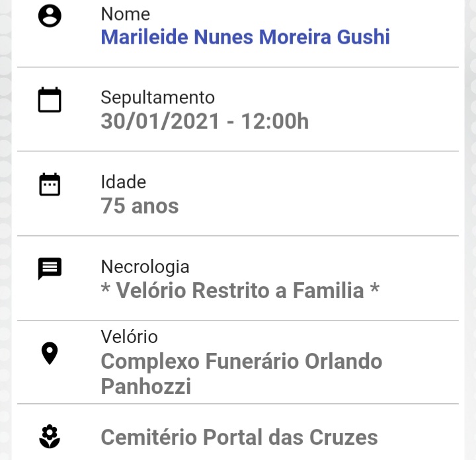Screen dimensions: 476x460
Task: Click the Nome field label
Action: [x=126, y=15]
